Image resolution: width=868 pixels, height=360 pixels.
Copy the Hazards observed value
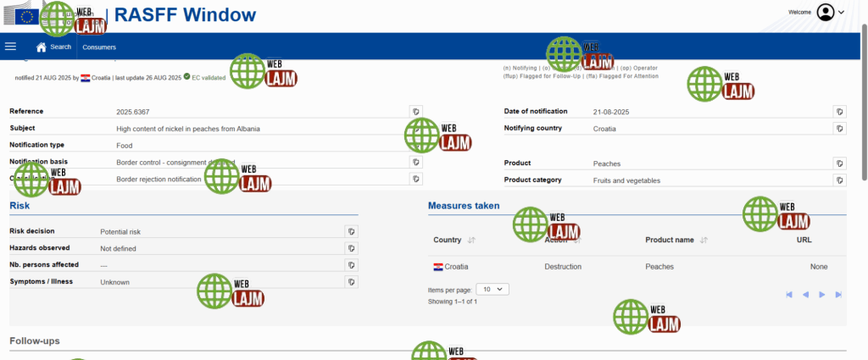tap(351, 248)
